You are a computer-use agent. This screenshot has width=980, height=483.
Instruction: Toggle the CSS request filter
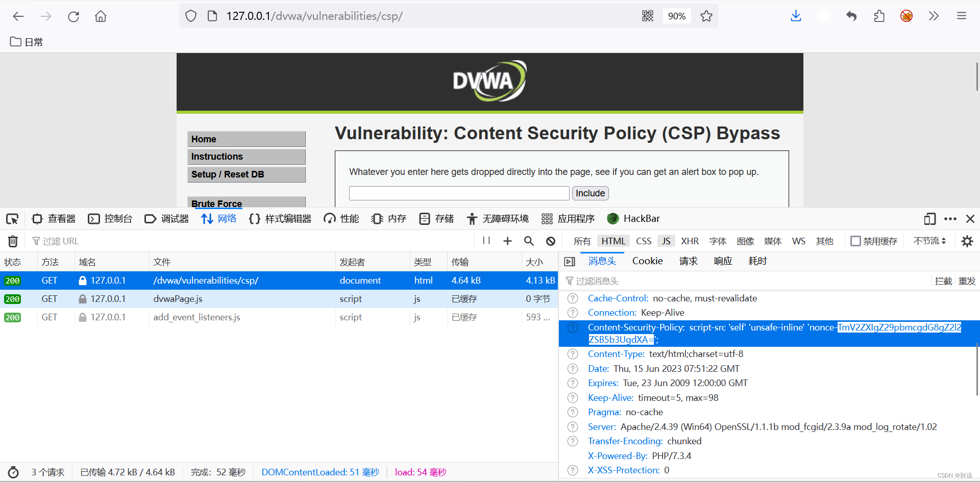coord(644,241)
